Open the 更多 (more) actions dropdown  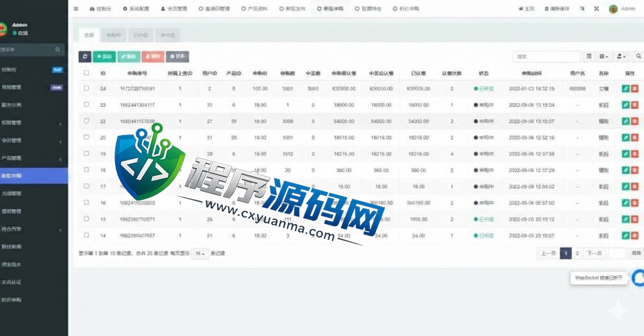177,57
